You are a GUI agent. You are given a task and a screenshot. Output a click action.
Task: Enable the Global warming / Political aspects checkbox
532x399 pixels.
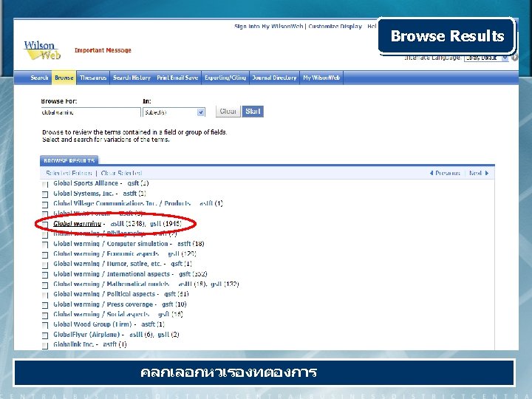point(45,295)
